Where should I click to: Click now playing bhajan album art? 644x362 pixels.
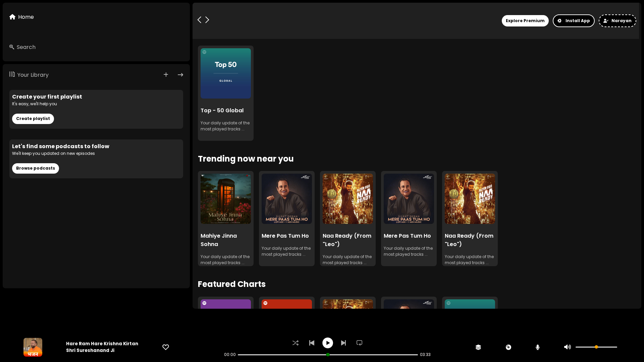tap(33, 347)
